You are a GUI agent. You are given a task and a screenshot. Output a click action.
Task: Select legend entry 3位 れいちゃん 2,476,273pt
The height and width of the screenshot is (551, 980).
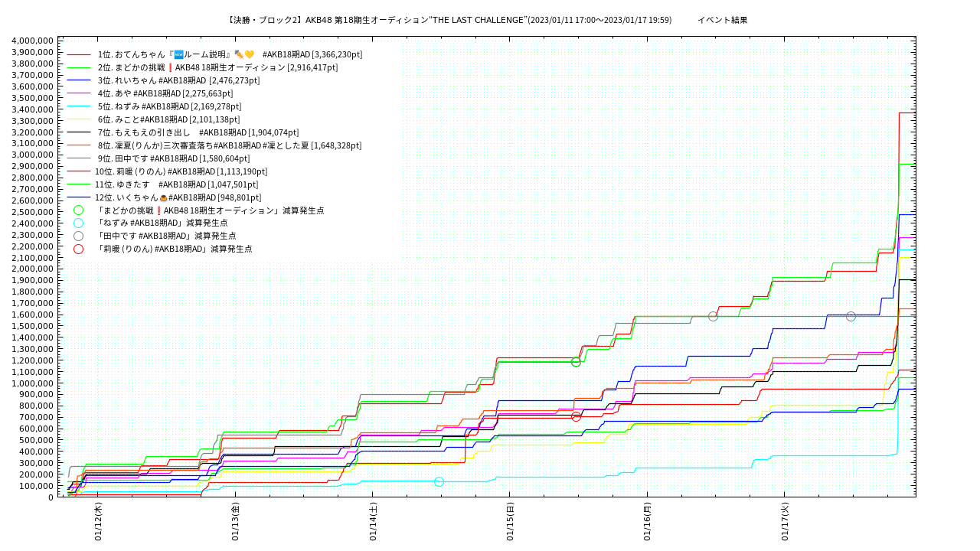click(x=178, y=80)
